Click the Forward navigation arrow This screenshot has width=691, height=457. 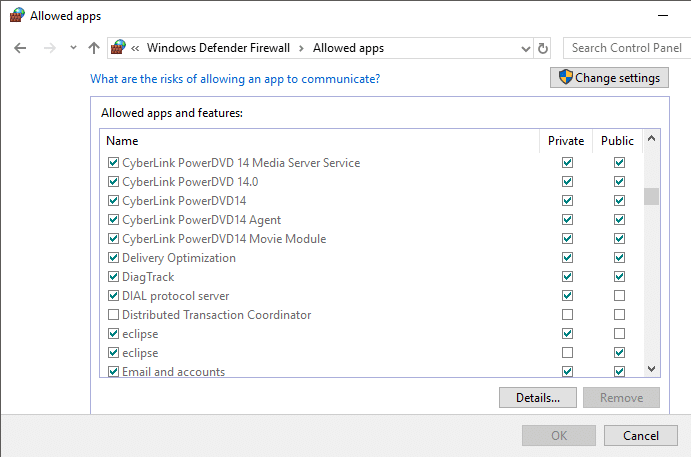coord(48,48)
